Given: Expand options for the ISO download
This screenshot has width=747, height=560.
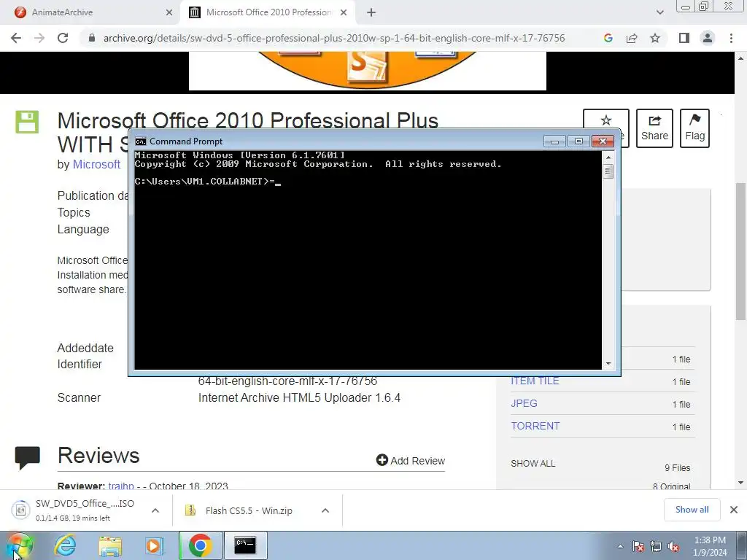Looking at the screenshot, I should (x=155, y=510).
